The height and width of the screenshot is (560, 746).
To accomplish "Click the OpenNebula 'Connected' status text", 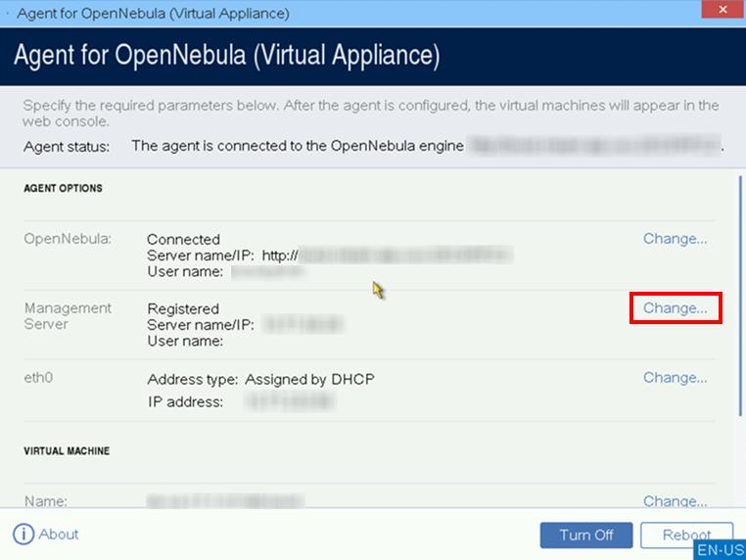I will [x=183, y=239].
